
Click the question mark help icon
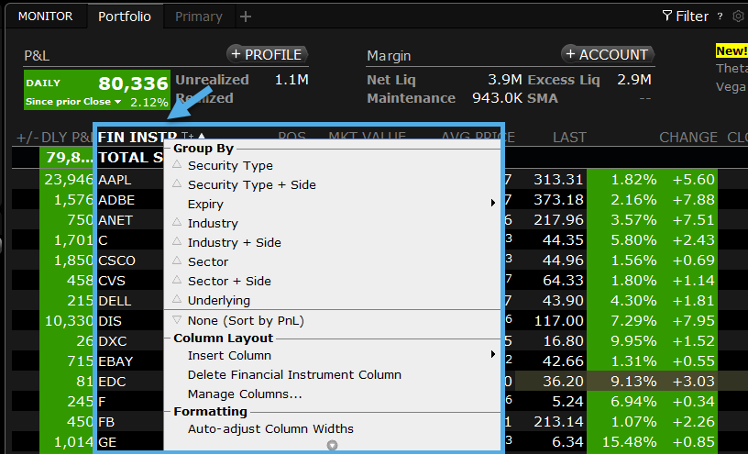point(721,16)
